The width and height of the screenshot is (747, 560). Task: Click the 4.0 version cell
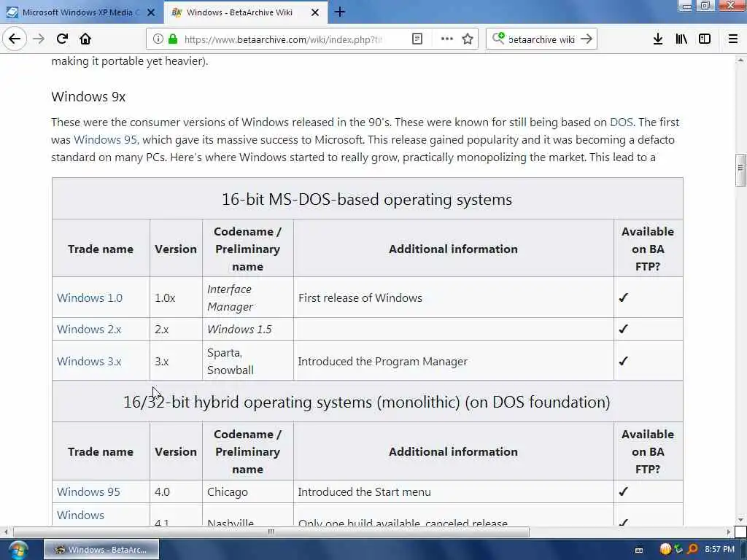point(176,492)
